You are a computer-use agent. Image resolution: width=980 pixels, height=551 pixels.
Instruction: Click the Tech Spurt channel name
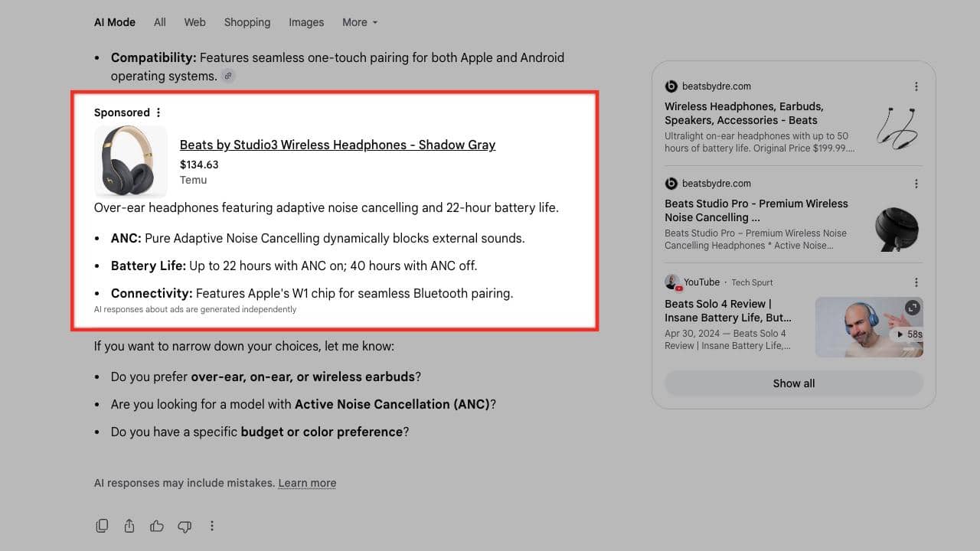coord(752,282)
